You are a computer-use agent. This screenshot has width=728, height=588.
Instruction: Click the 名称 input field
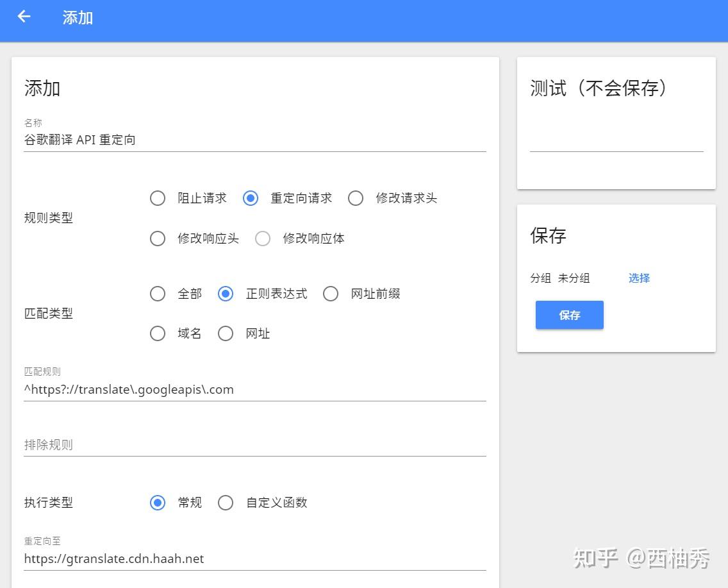[254, 140]
